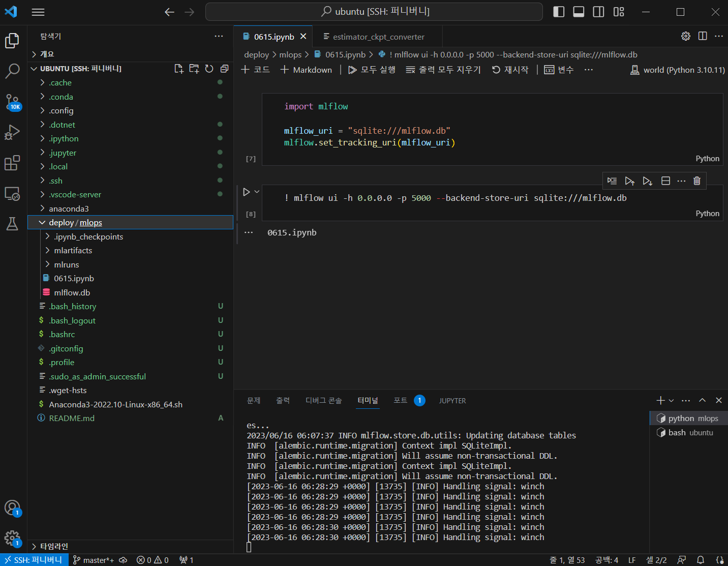
Task: Collapse the deploy/mlops folder
Action: pyautogui.click(x=42, y=223)
